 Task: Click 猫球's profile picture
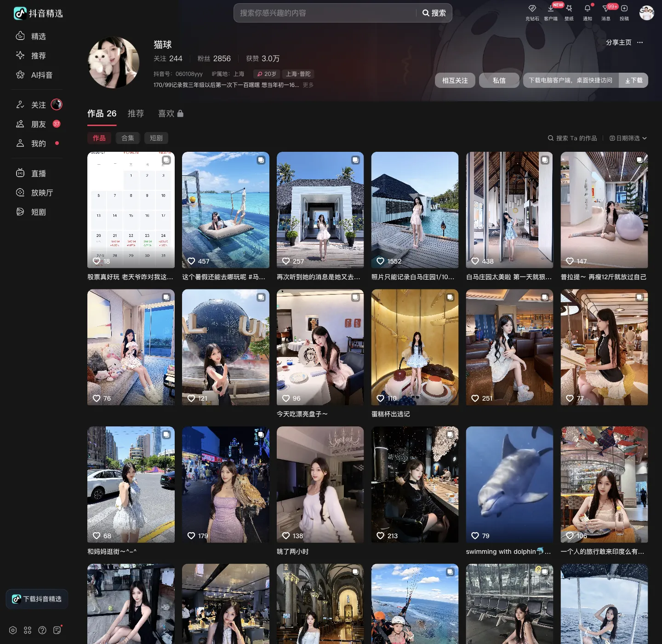[114, 63]
